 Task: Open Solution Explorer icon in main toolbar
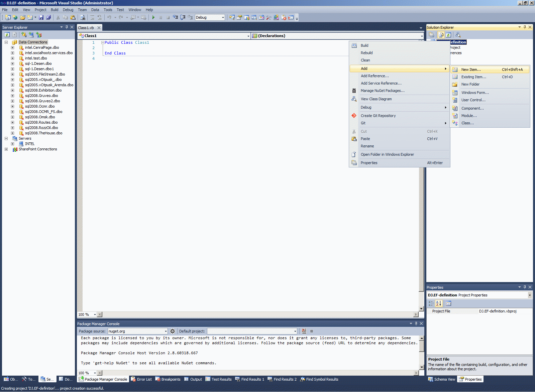232,17
